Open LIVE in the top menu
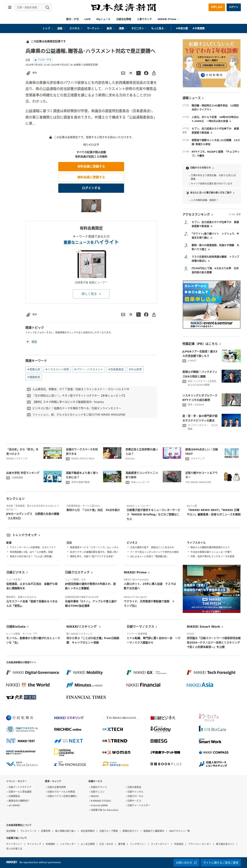This screenshot has height=868, width=247. [x=88, y=19]
